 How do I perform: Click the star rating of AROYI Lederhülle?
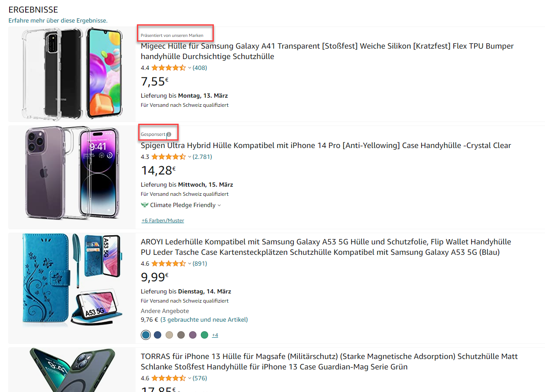[169, 264]
